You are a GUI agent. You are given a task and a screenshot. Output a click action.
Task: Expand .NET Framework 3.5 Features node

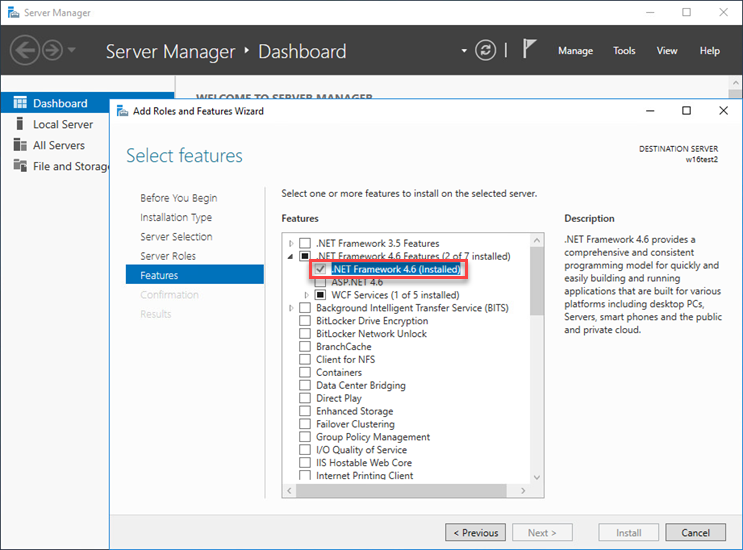[x=292, y=243]
